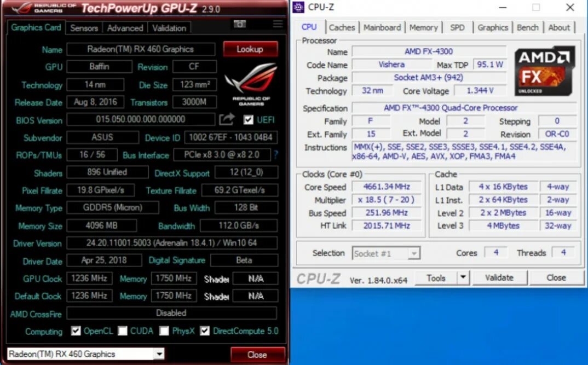
Task: Click the Bus Speed 251.96 MHz value
Action: coord(386,213)
